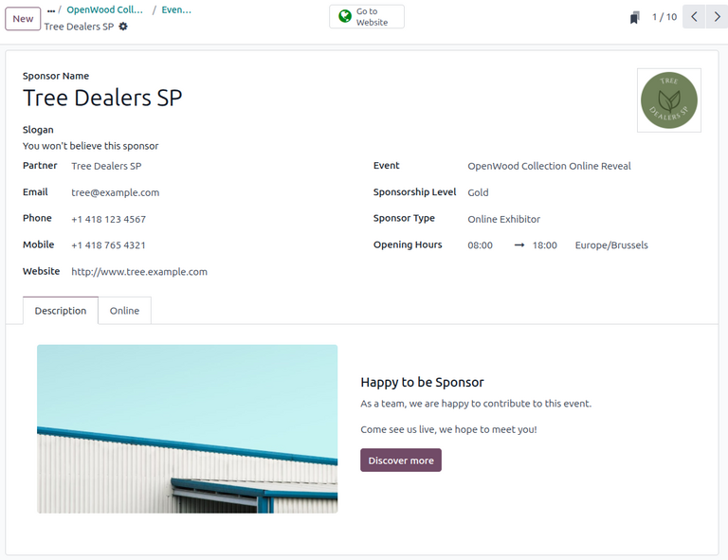The image size is (728, 560).
Task: Open the gear actions menu
Action: pyautogui.click(x=123, y=27)
